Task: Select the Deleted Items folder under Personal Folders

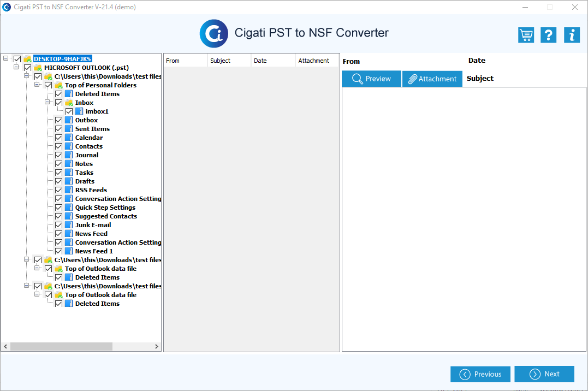Action: click(97, 94)
